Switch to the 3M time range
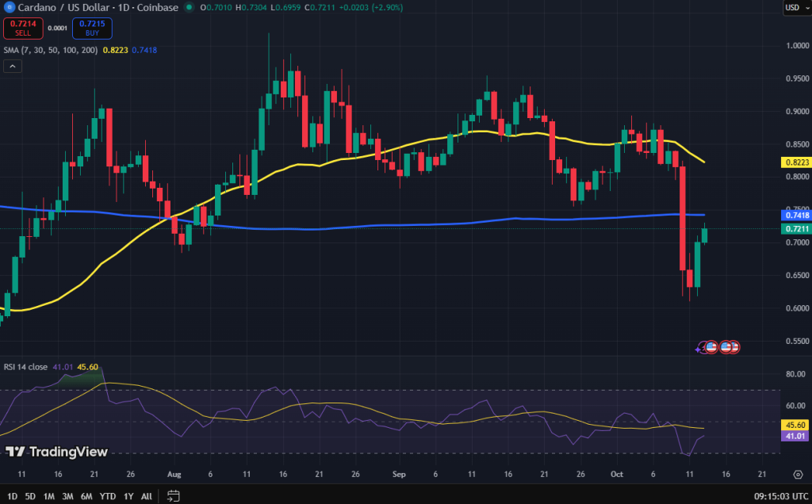Screen dimensions: 812x504 coord(67,496)
